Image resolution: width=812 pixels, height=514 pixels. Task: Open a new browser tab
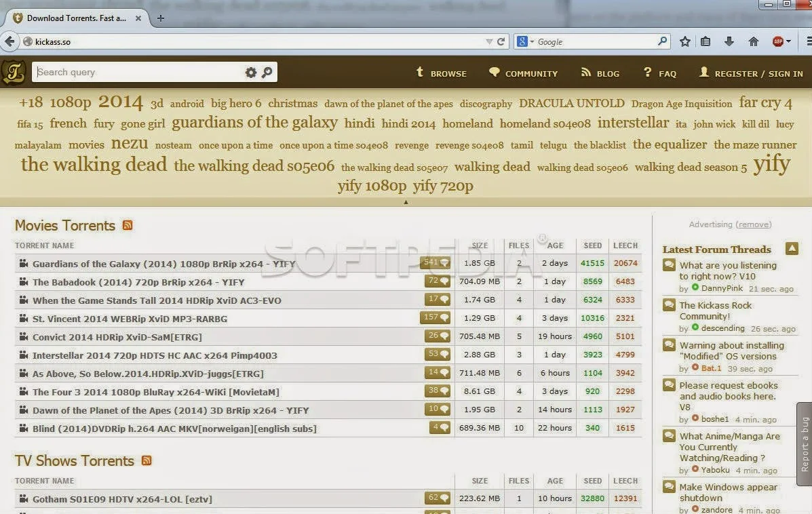pos(161,18)
